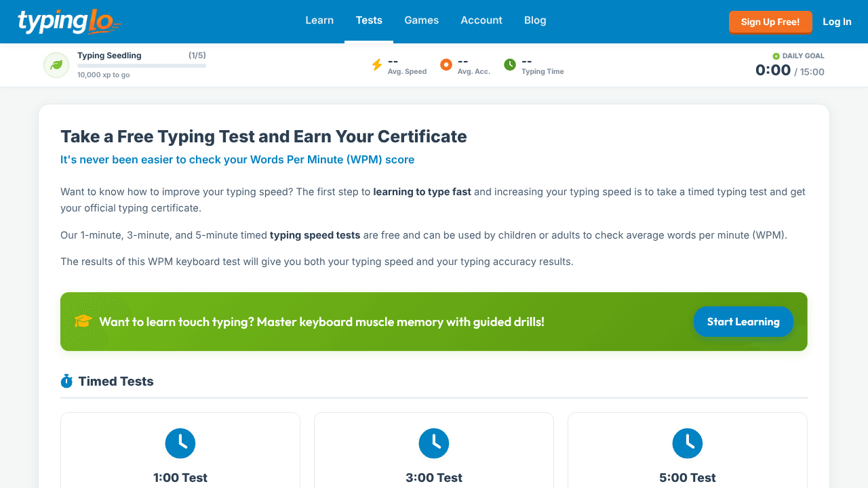The image size is (868, 488).
Task: Click the Start Learning button
Action: coord(743,322)
